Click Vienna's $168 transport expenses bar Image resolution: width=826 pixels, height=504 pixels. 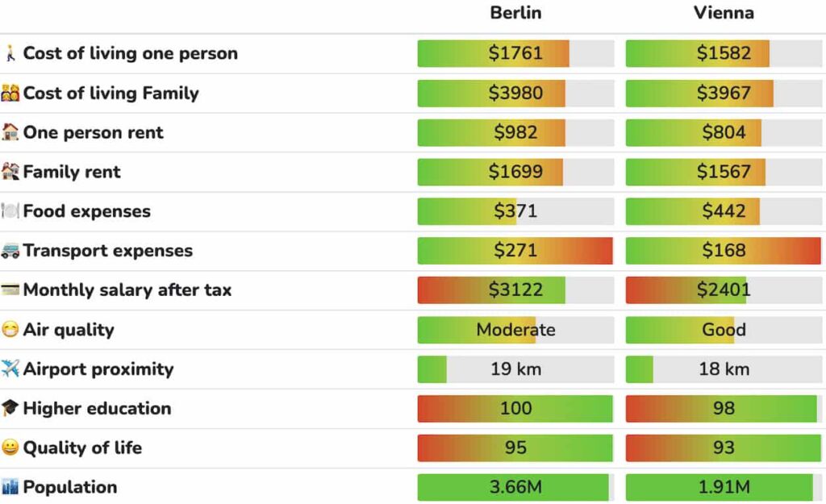724,251
